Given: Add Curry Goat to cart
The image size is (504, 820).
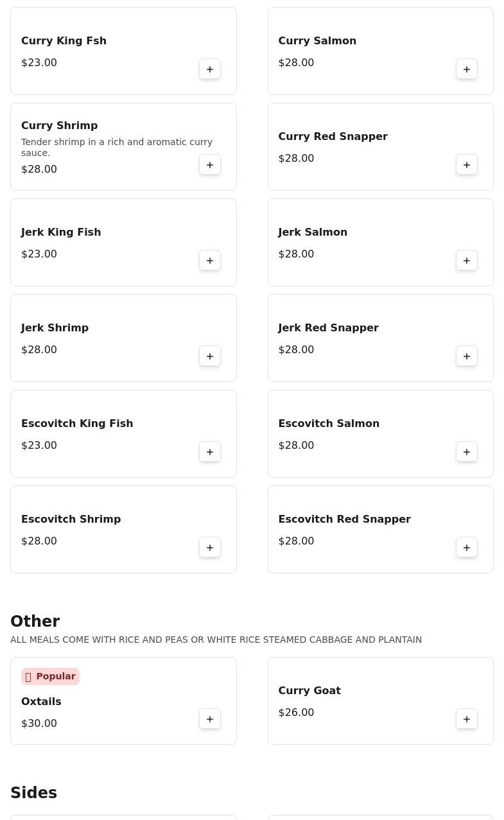Looking at the screenshot, I should pos(467,719).
